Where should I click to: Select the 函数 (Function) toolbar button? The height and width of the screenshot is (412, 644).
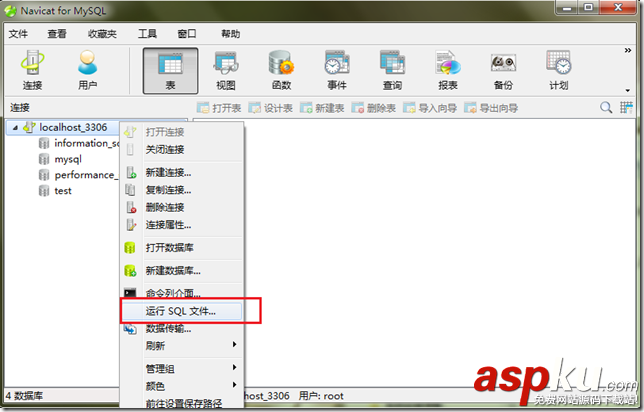tap(281, 71)
